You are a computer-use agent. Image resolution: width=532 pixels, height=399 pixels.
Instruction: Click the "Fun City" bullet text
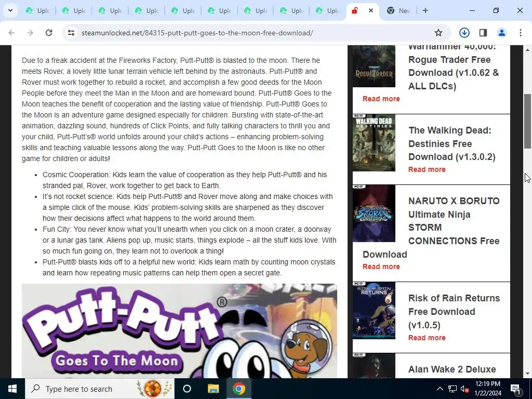[x=189, y=240]
